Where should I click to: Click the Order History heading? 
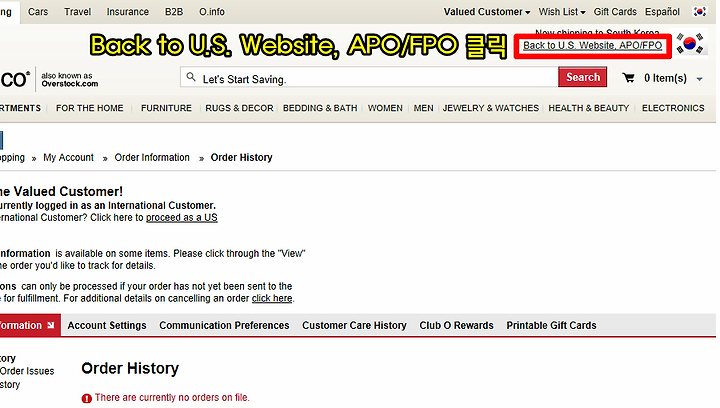pyautogui.click(x=130, y=369)
